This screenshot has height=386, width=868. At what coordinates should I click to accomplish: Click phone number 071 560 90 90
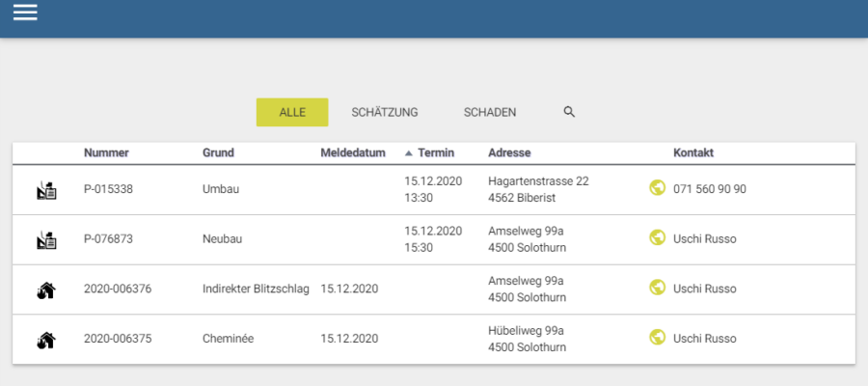coord(709,189)
